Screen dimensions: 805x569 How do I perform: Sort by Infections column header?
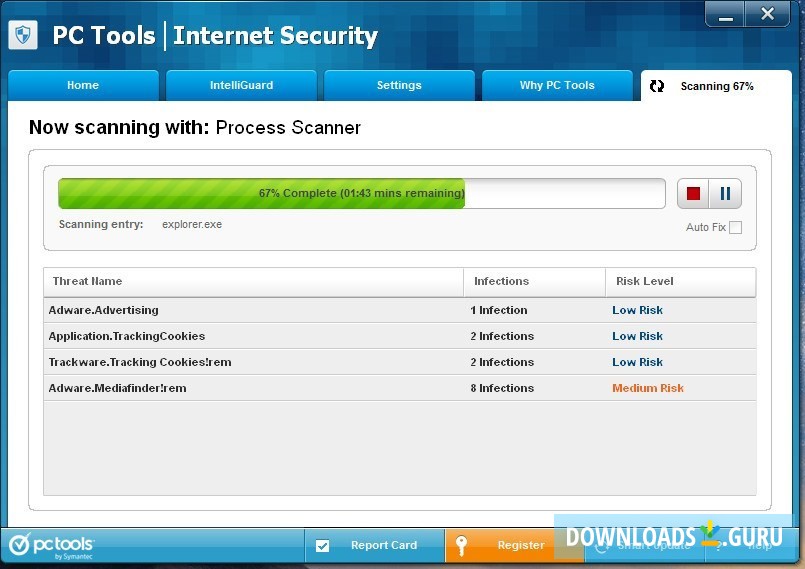(x=534, y=281)
